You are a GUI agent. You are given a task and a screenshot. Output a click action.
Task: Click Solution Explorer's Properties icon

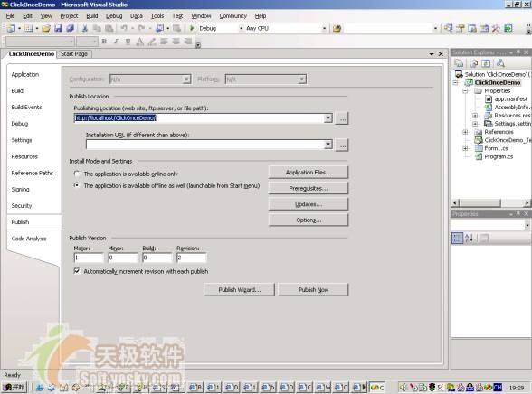pos(459,63)
